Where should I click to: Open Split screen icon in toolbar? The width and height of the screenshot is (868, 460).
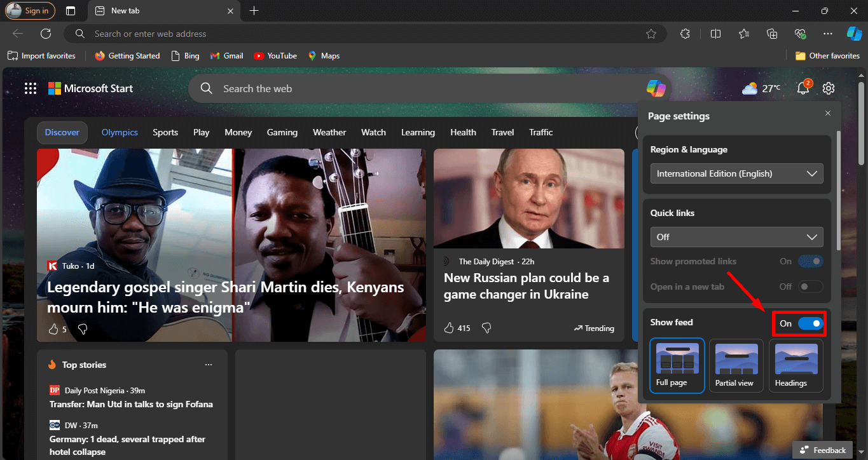coord(715,34)
